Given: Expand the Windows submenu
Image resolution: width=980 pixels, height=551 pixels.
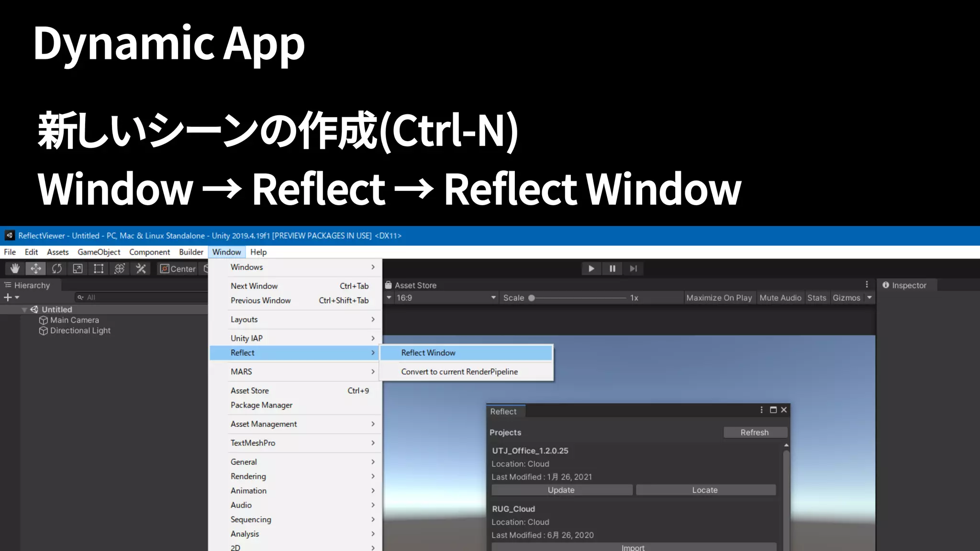Looking at the screenshot, I should [x=296, y=267].
